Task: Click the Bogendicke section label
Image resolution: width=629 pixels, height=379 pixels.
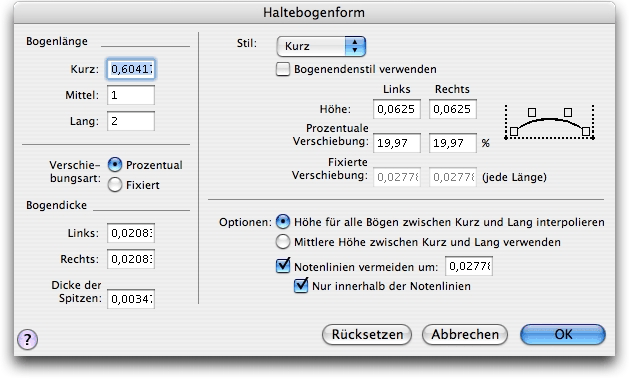Action: click(56, 205)
